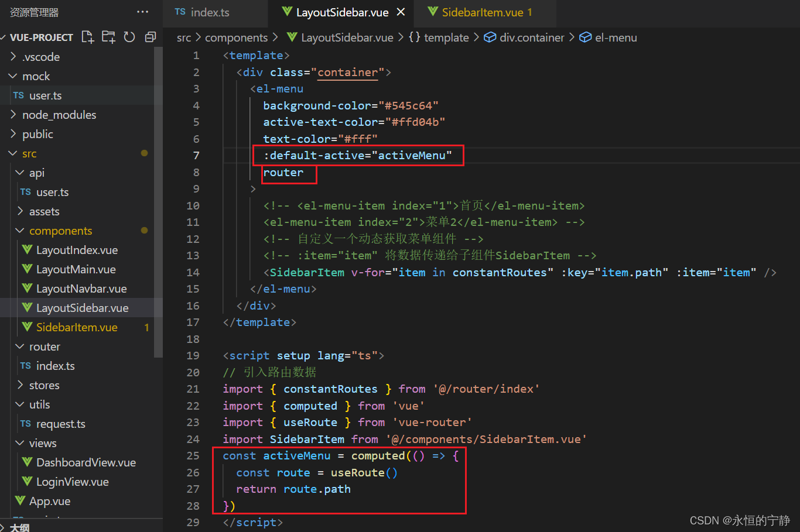Click line number 25 in gutter
Viewport: 800px width, 532px height.
(193, 455)
